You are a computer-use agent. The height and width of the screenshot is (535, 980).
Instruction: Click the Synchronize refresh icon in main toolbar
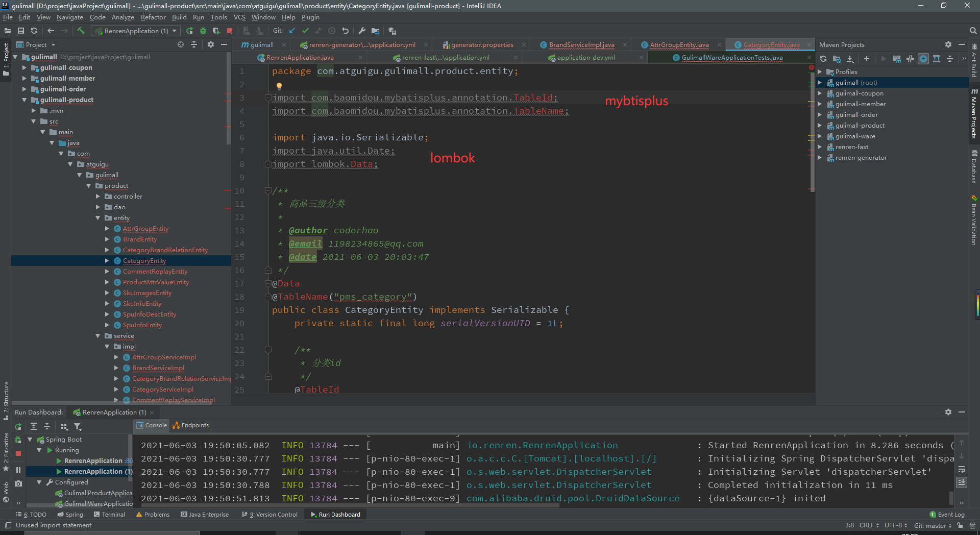click(34, 31)
